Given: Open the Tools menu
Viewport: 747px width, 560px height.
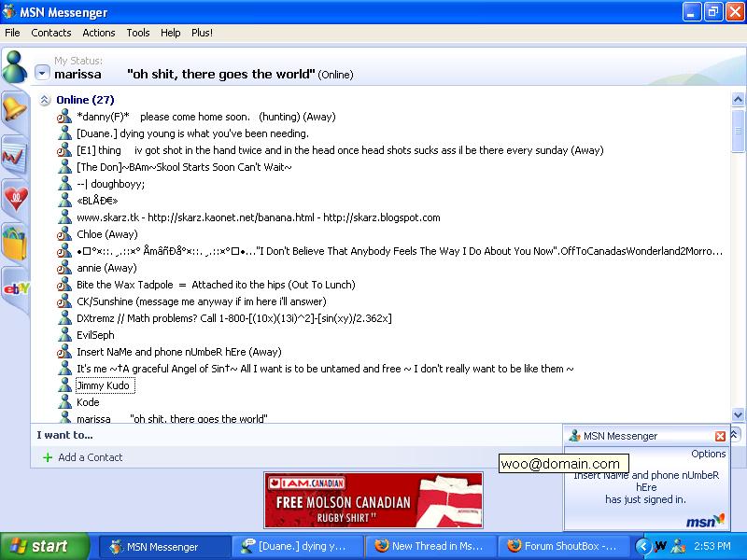Looking at the screenshot, I should [x=138, y=33].
